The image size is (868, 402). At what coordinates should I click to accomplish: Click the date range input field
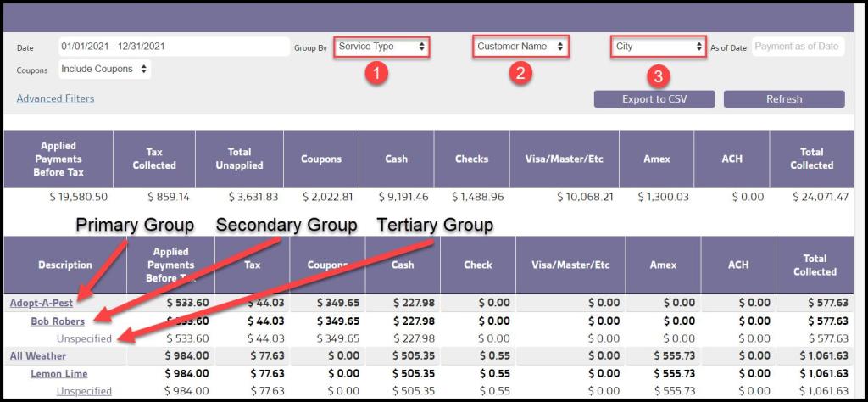173,47
